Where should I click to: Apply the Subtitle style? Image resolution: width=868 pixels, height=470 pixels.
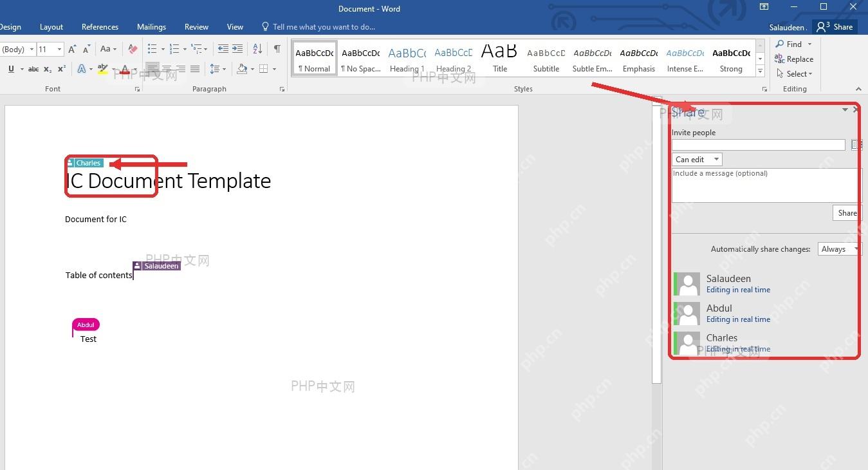[546, 59]
